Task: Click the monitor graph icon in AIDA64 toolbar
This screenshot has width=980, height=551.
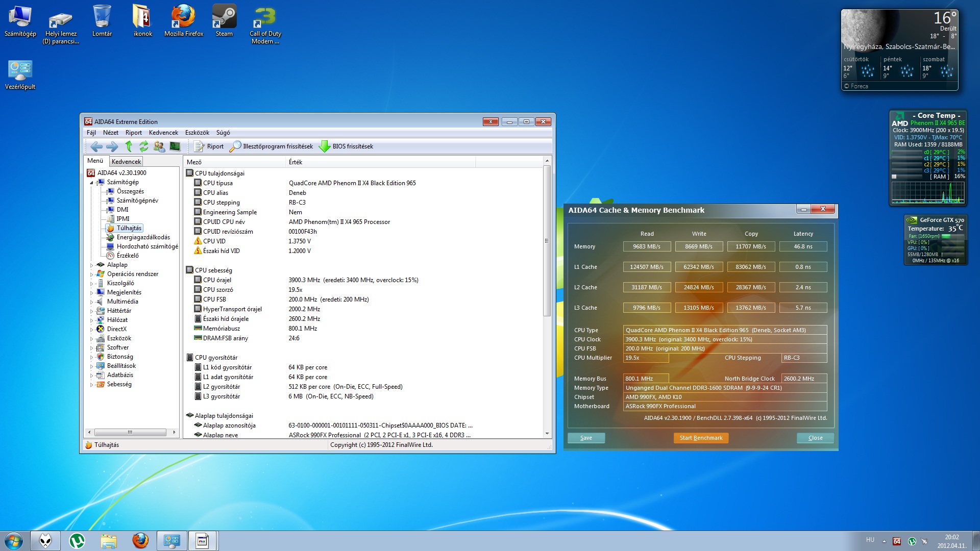Action: [175, 146]
